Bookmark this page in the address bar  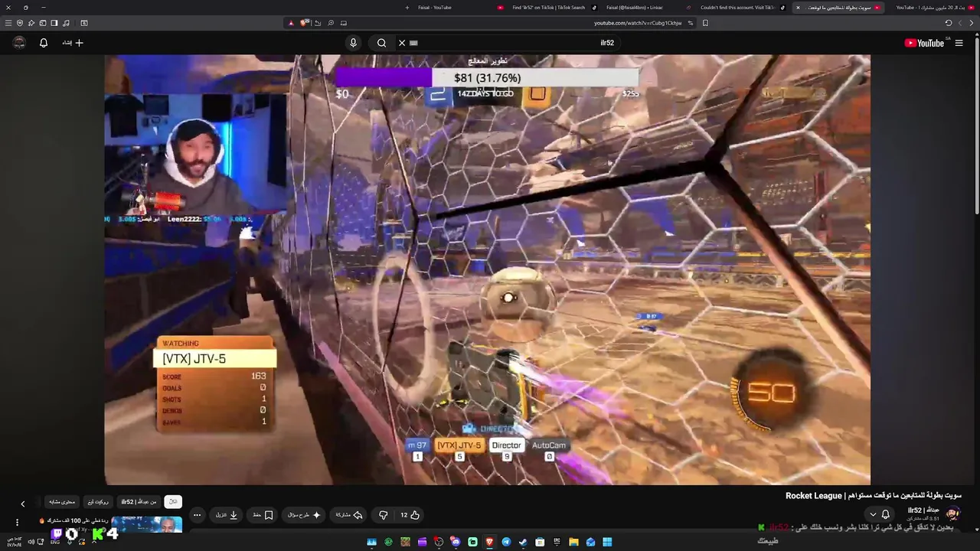coord(705,23)
